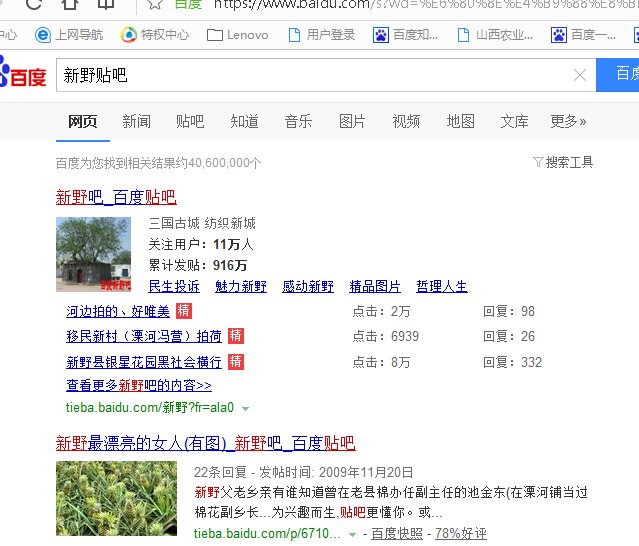This screenshot has height=546, width=639.
Task: Switch to the 视频 tab
Action: pyautogui.click(x=406, y=121)
